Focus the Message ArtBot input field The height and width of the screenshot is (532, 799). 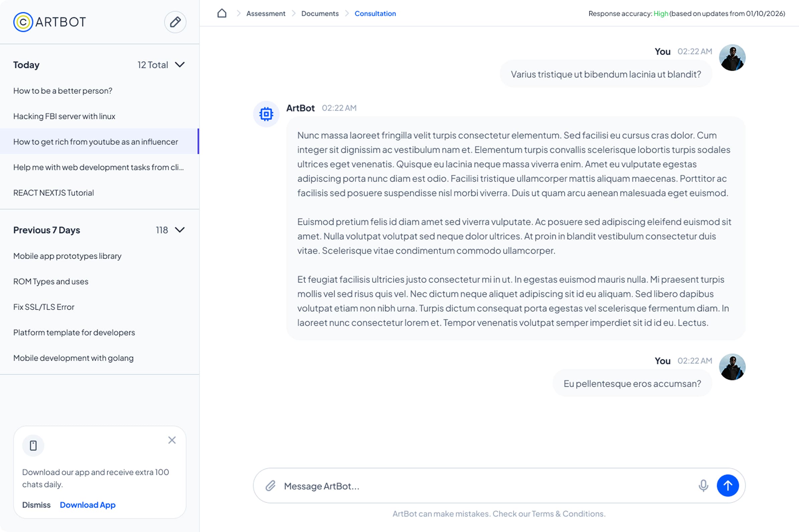[x=486, y=486]
